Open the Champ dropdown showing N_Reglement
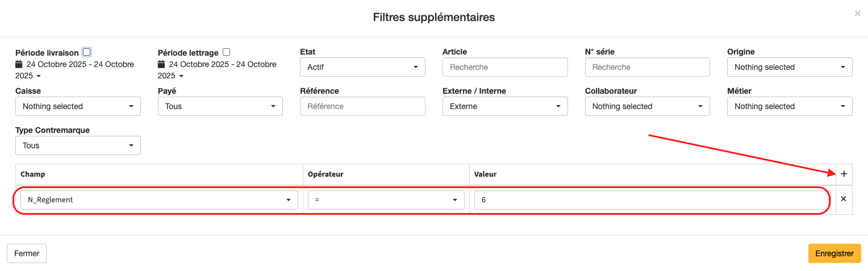 coord(159,200)
